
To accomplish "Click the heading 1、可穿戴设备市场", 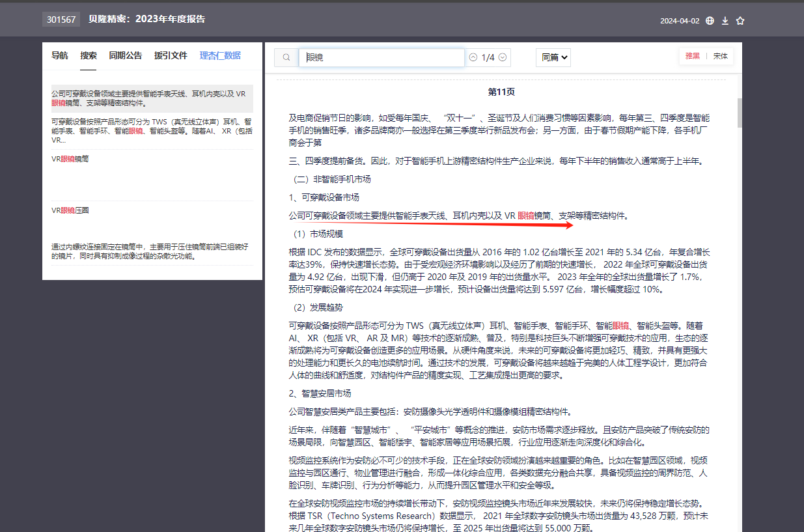I will (324, 197).
